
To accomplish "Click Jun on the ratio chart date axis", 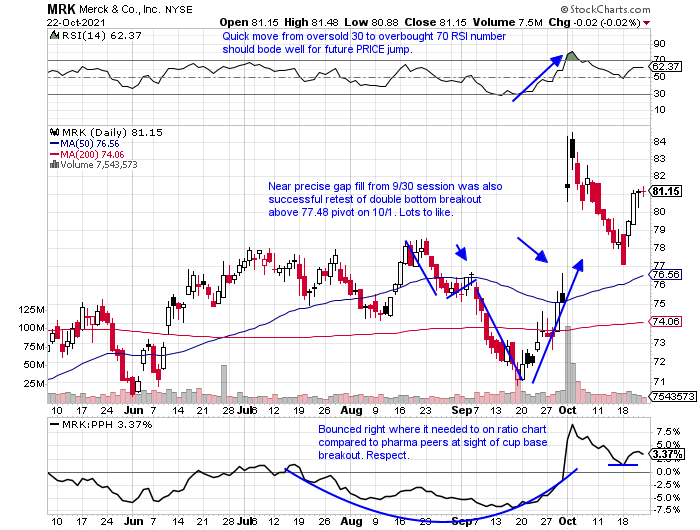I will click(x=134, y=521).
